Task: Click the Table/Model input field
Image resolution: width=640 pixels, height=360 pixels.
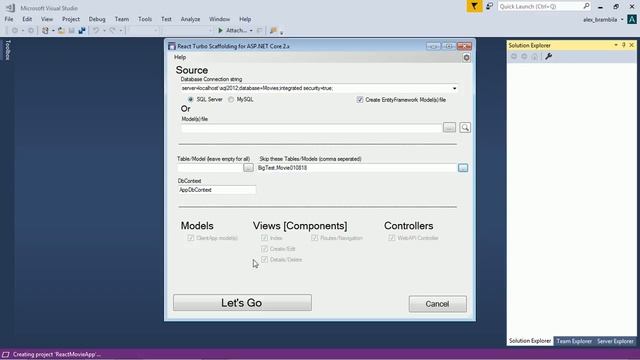Action: tap(210, 168)
